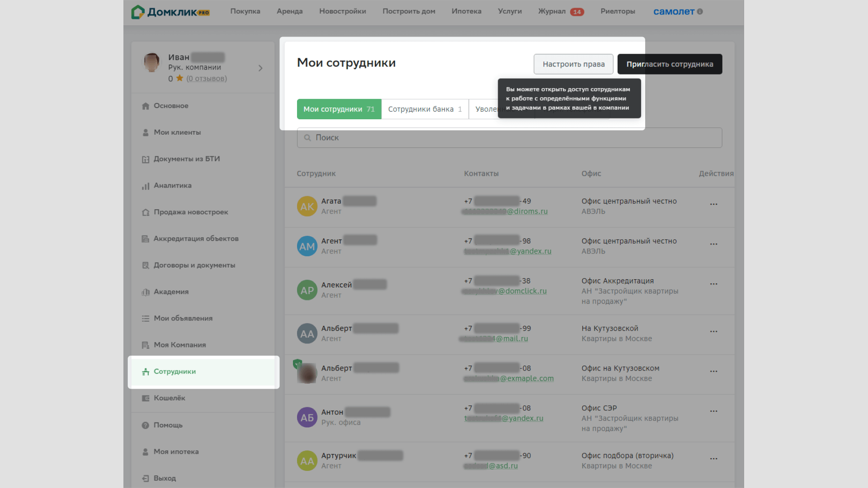Click the Сотрудник column header
Image resolution: width=868 pixels, height=488 pixels.
(x=316, y=174)
